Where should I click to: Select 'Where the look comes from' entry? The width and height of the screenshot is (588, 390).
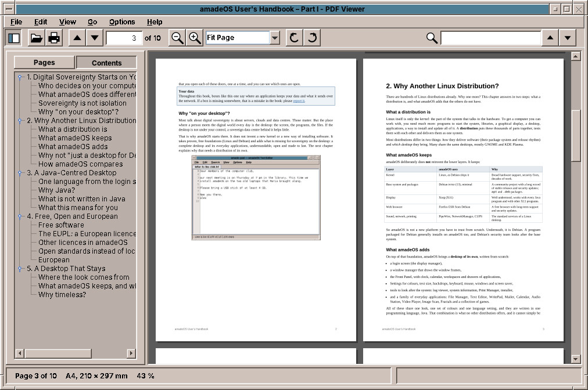[84, 277]
